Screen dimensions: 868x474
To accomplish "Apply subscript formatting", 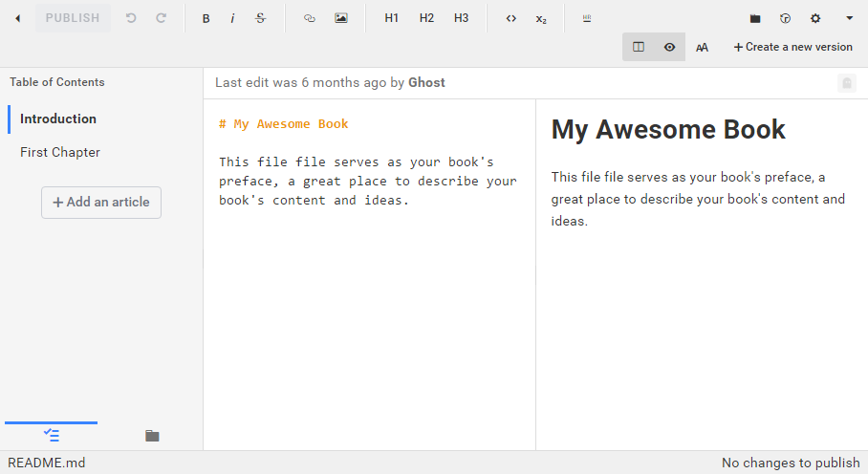I will pyautogui.click(x=541, y=19).
